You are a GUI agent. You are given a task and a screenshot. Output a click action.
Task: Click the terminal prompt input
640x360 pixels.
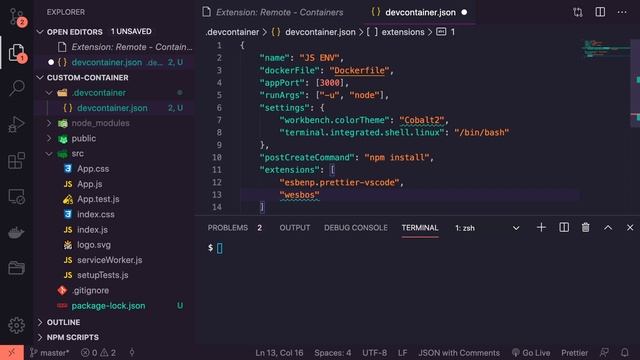coord(220,248)
